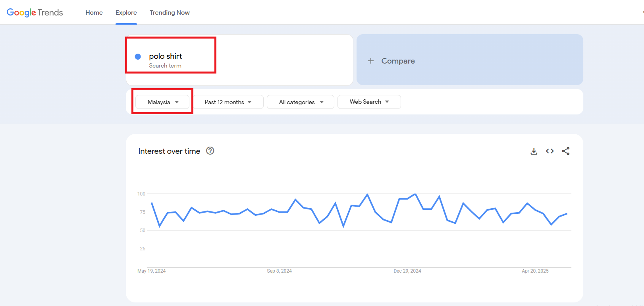Click the 100 value on the chart axis
The width and height of the screenshot is (644, 306).
click(141, 194)
